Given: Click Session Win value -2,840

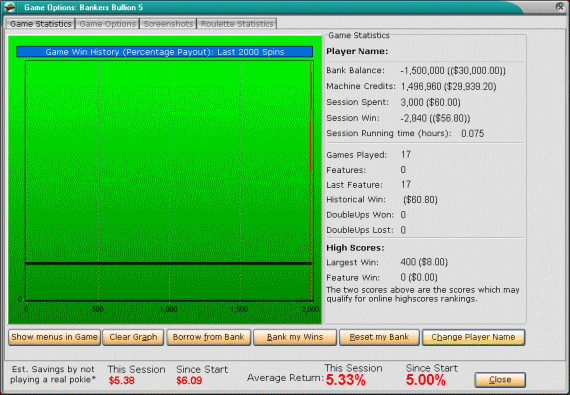Looking at the screenshot, I should click(435, 118).
